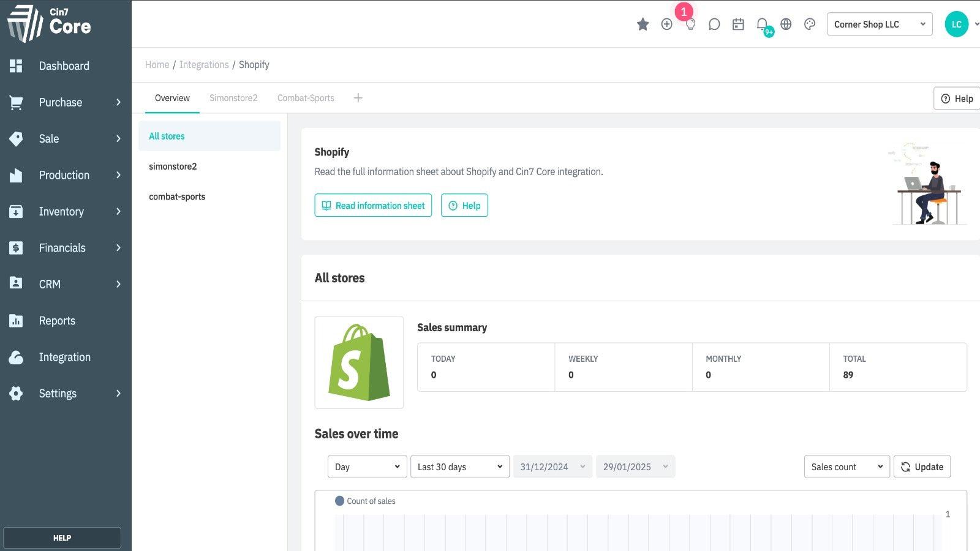Click the plus circle quick-add icon

pyautogui.click(x=666, y=24)
